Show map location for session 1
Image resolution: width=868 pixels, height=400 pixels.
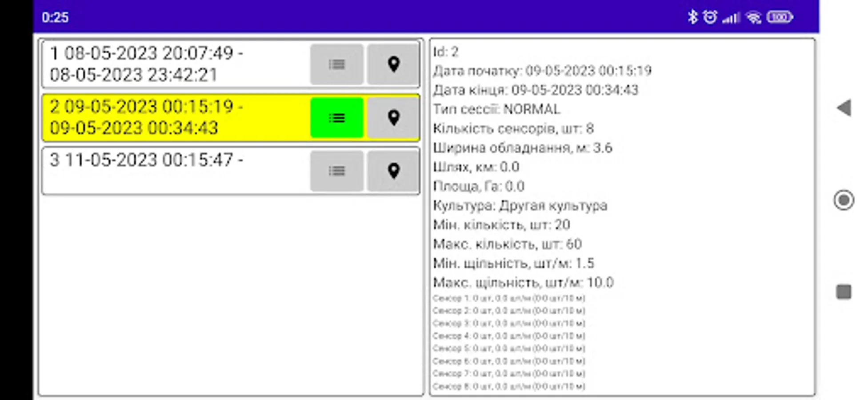pos(393,64)
